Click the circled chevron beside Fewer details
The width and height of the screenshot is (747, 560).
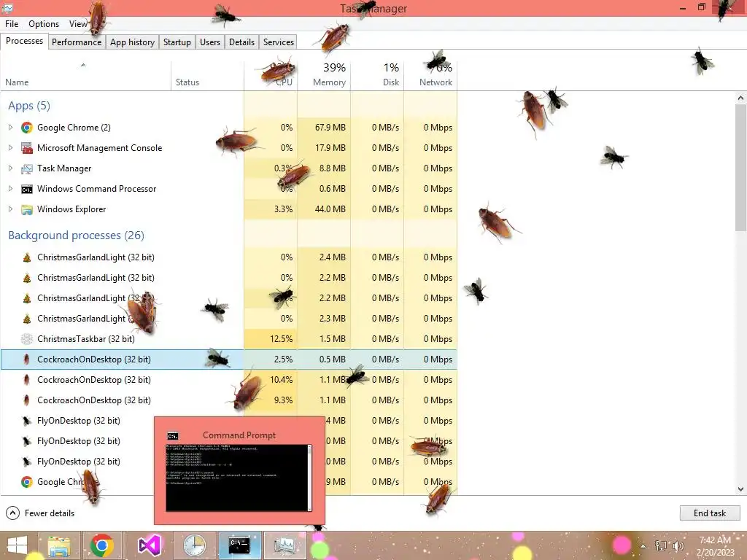(13, 513)
